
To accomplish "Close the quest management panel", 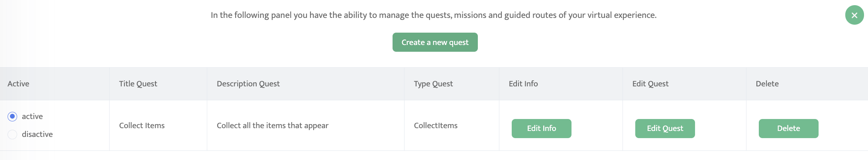I will [854, 15].
